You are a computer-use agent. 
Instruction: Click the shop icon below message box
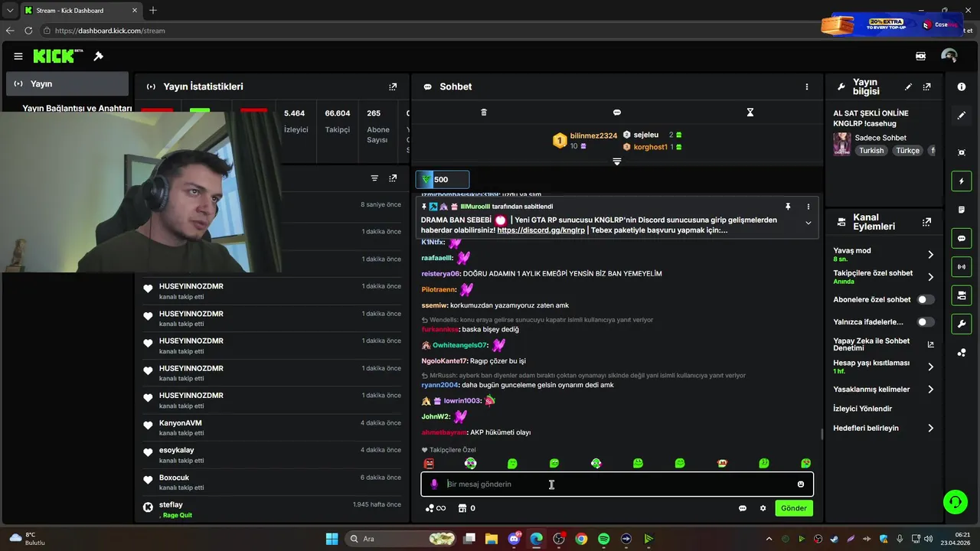click(462, 508)
